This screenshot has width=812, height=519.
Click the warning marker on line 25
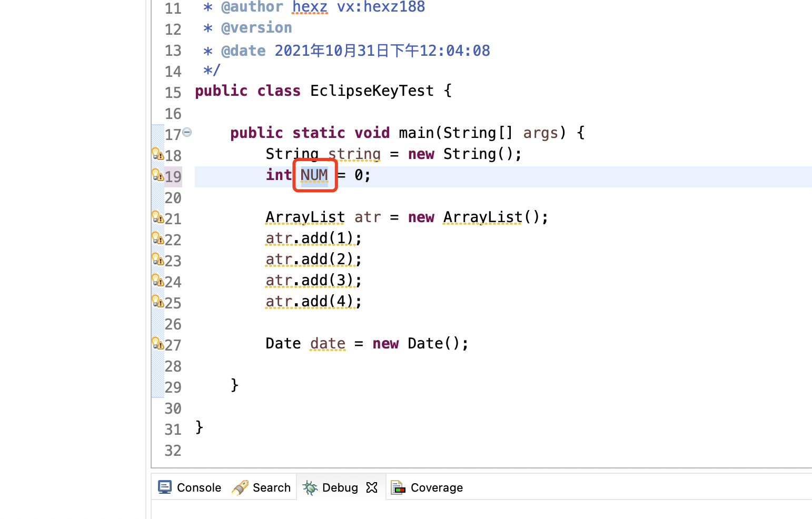157,301
